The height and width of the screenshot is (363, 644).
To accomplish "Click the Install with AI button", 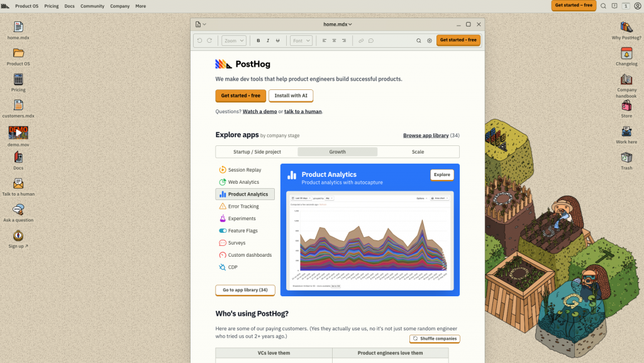I will [x=291, y=96].
